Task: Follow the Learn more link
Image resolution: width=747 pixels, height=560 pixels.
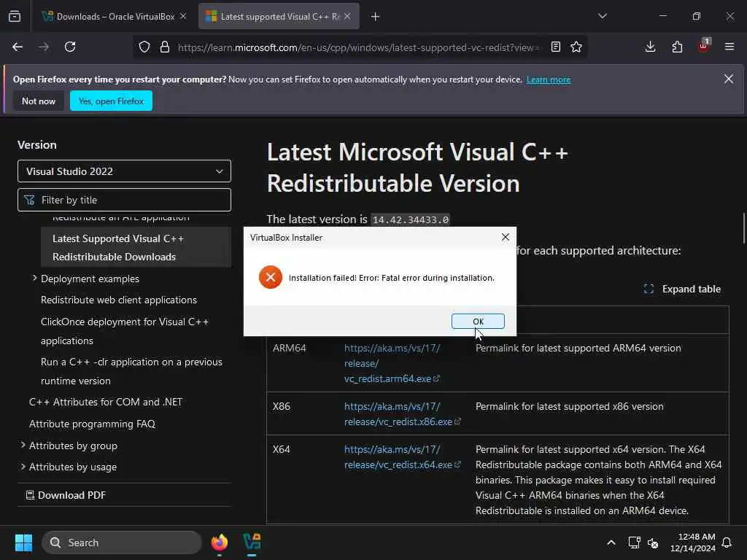Action: (549, 79)
